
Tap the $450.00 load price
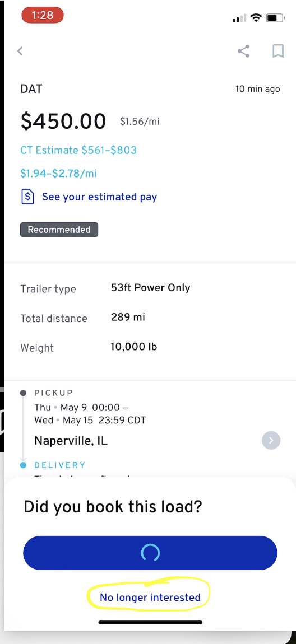click(x=63, y=121)
